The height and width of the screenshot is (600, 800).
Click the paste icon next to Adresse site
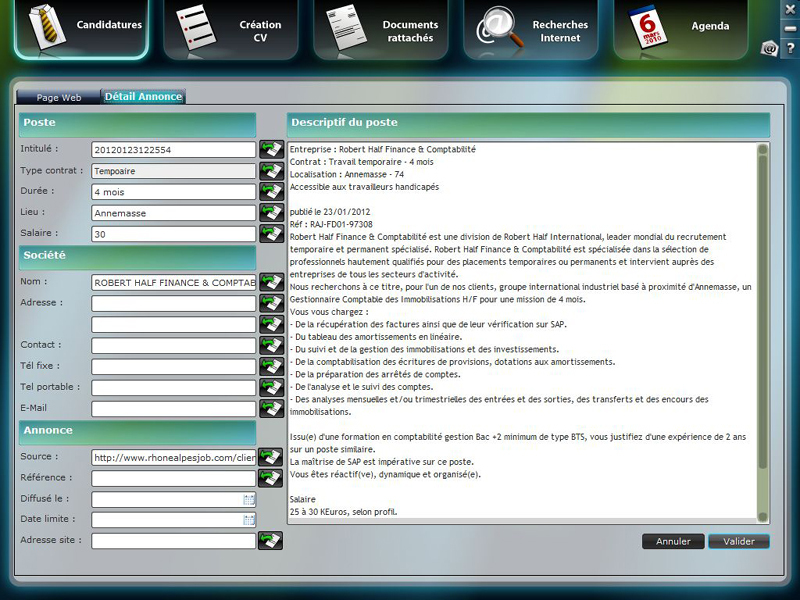click(270, 540)
